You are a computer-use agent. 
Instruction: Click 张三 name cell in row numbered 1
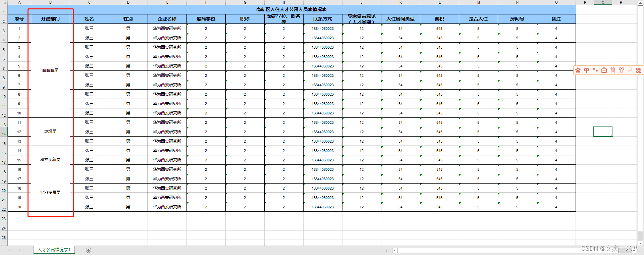pos(89,29)
